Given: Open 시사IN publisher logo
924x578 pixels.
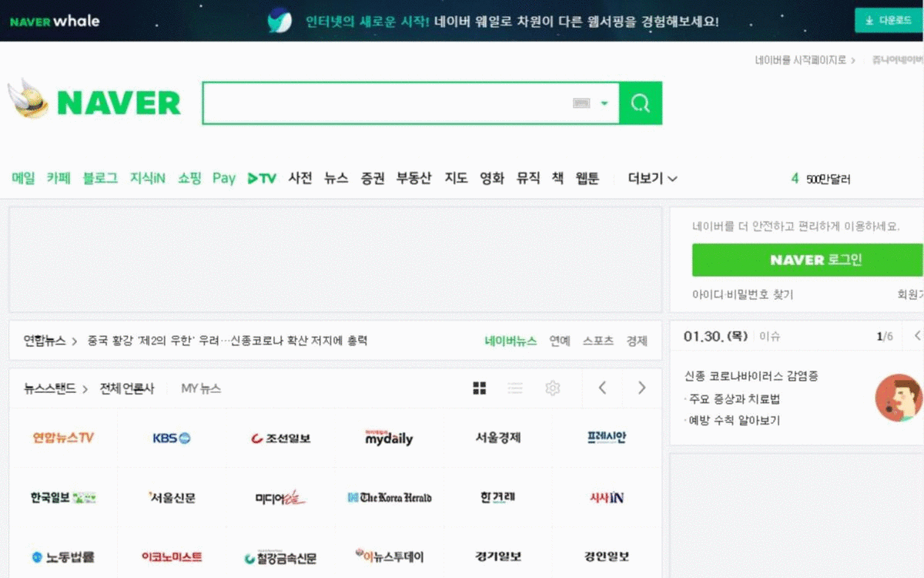Looking at the screenshot, I should [x=606, y=497].
